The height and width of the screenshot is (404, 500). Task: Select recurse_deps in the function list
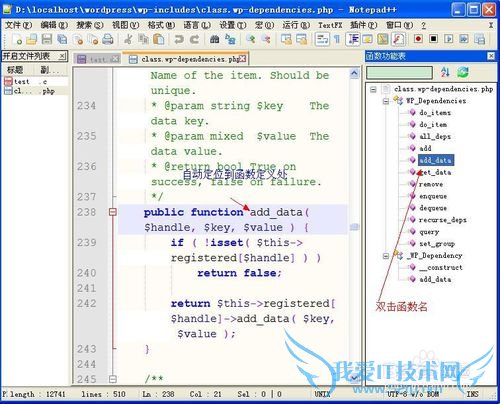[443, 220]
